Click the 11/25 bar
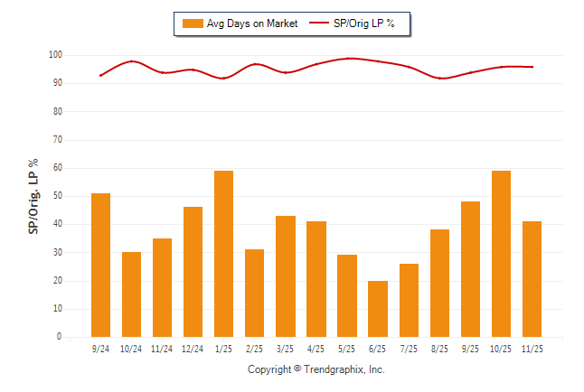Image resolution: width=584 pixels, height=392 pixels. pos(532,278)
